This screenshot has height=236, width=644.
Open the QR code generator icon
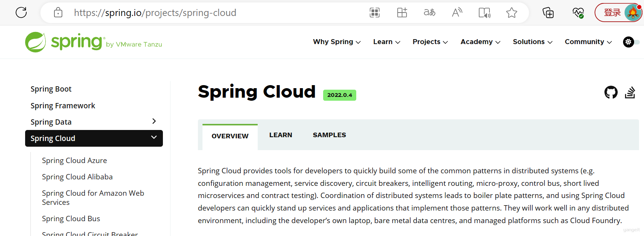[375, 13]
